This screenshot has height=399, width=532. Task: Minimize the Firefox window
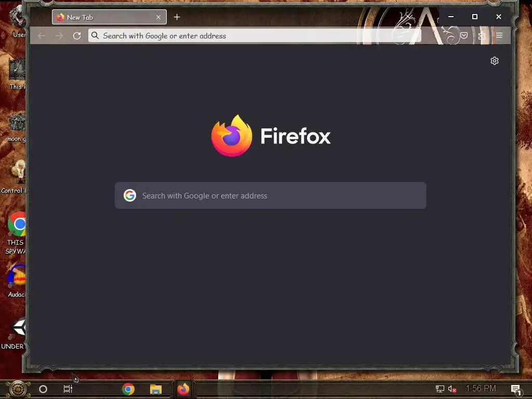(x=451, y=17)
